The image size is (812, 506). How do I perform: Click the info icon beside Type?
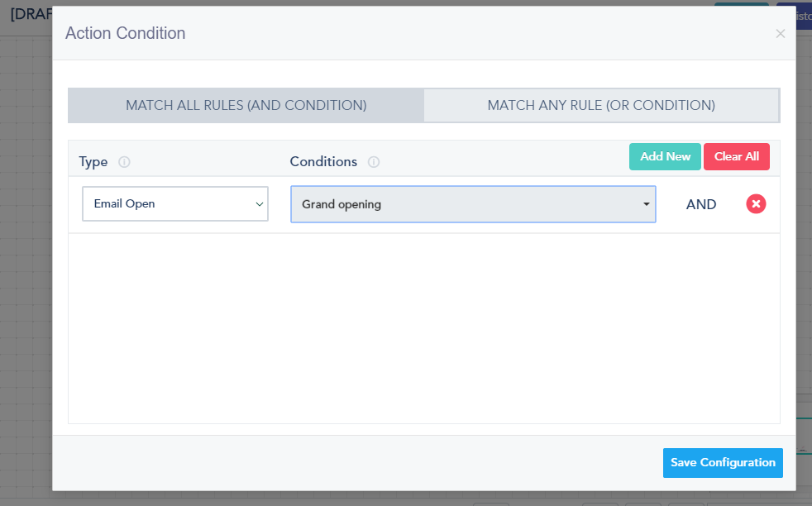click(124, 162)
